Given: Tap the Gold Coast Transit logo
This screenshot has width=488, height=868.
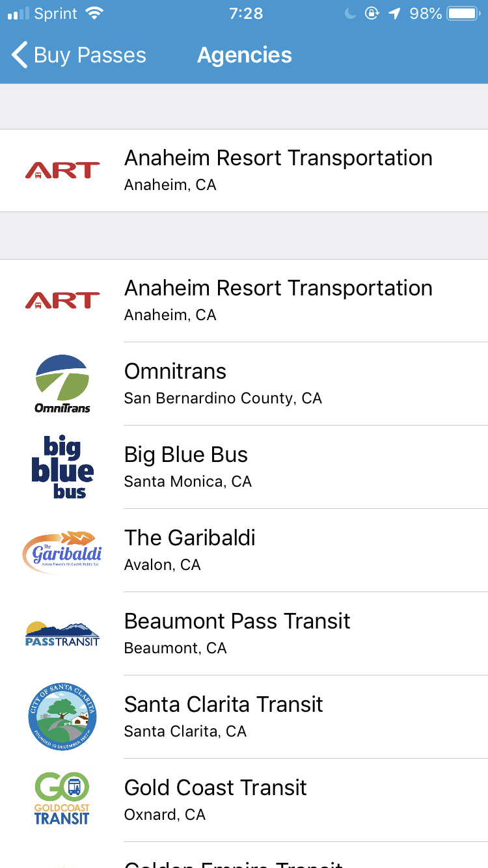Looking at the screenshot, I should pyautogui.click(x=62, y=799).
